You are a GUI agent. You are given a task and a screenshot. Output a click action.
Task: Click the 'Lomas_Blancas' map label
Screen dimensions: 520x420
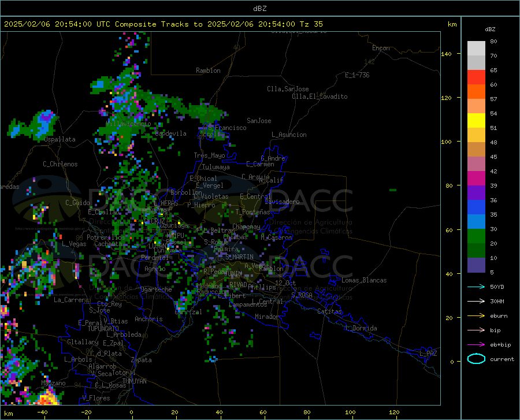(364, 280)
